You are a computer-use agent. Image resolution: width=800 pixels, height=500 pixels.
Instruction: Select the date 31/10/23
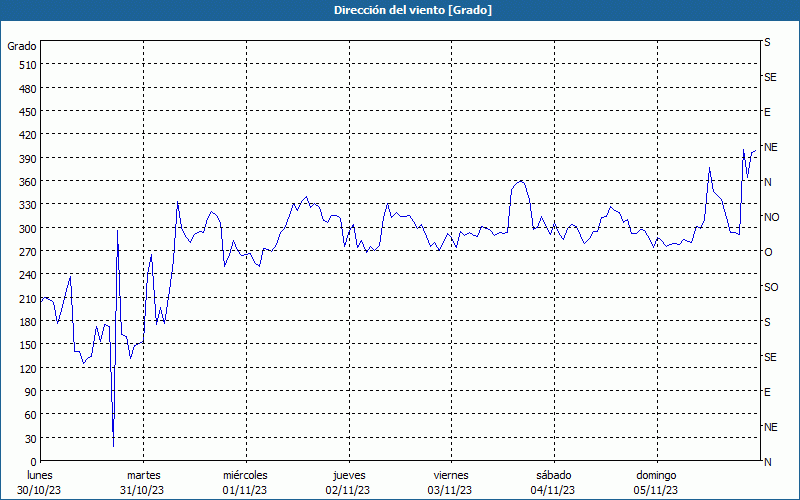(142, 490)
